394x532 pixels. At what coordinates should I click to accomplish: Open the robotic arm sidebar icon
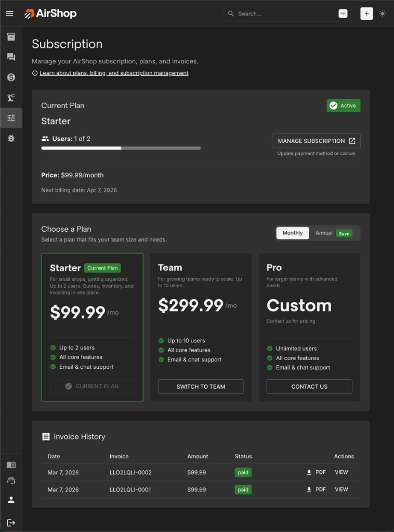coord(11,98)
